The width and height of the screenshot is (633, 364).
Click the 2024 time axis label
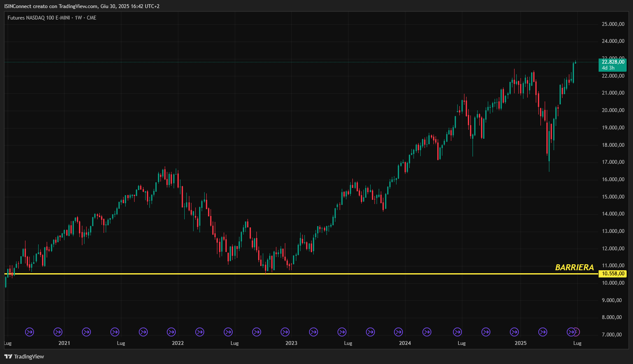[405, 343]
